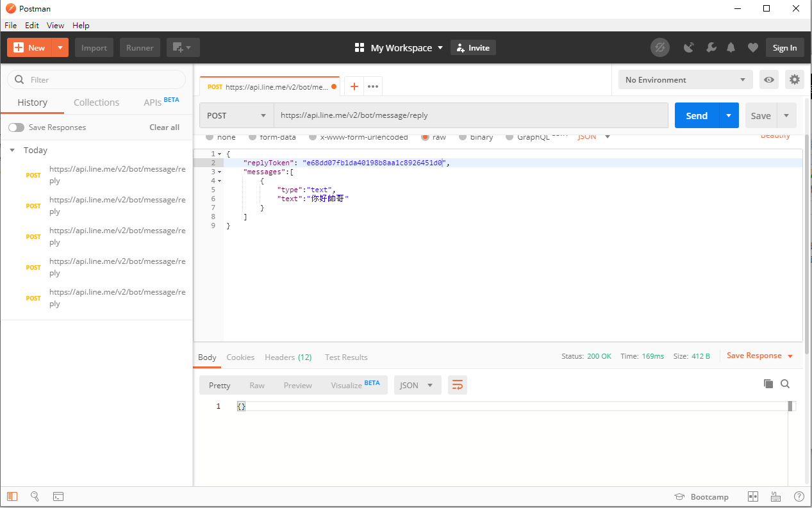812x508 pixels.
Task: Fold the messages array at line 3
Action: (220, 172)
